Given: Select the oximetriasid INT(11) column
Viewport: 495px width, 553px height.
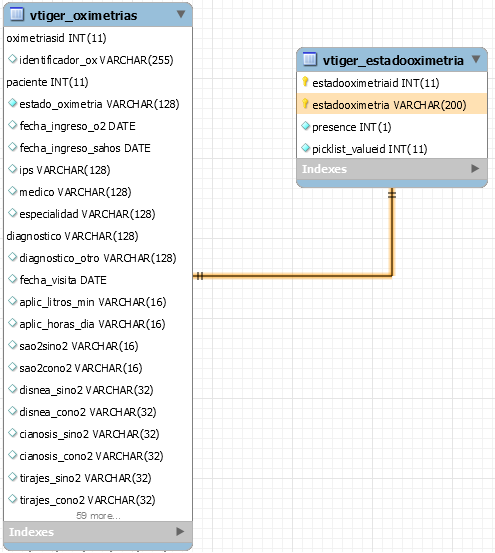Looking at the screenshot, I should pyautogui.click(x=98, y=38).
